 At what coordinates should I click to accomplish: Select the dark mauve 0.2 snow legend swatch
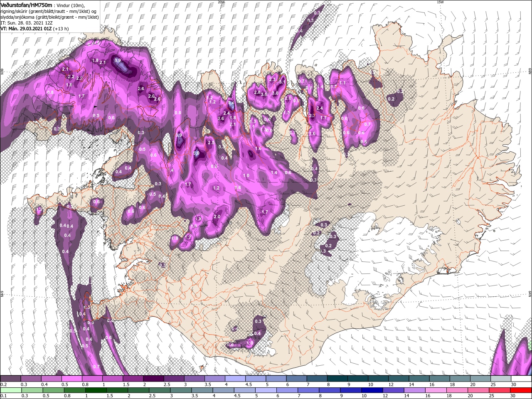click(x=10, y=379)
